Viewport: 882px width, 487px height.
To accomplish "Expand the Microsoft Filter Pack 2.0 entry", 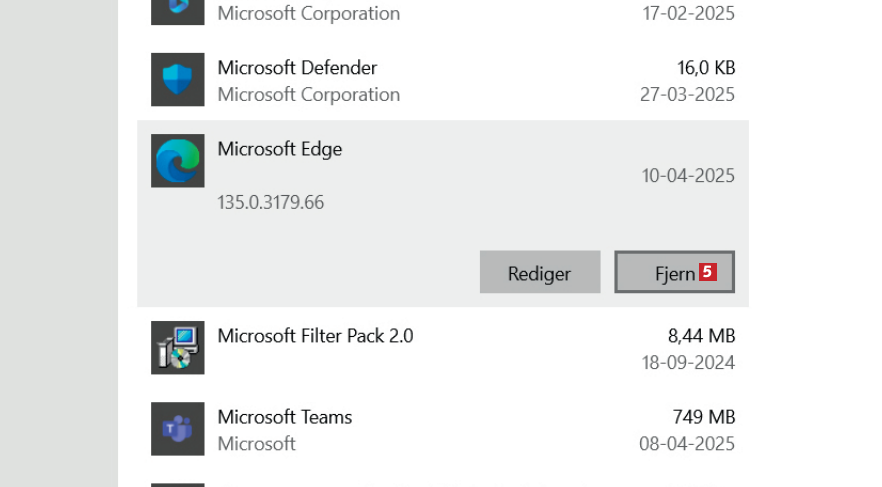I will click(315, 336).
